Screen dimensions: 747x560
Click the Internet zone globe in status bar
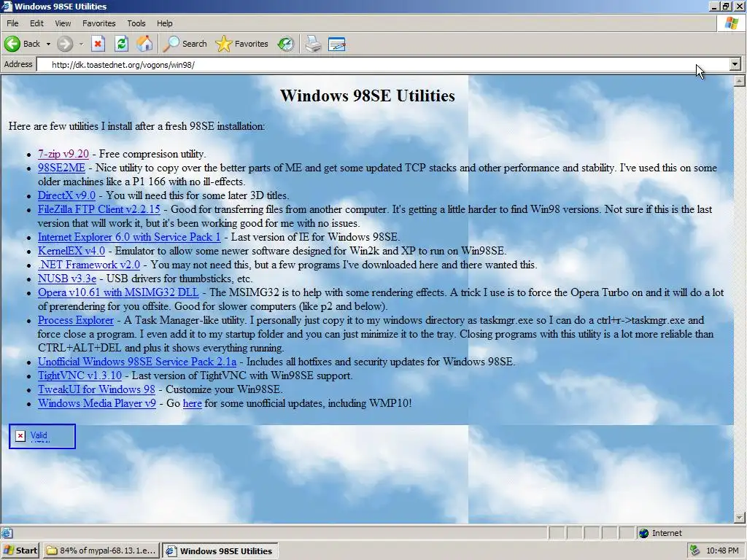pyautogui.click(x=644, y=533)
